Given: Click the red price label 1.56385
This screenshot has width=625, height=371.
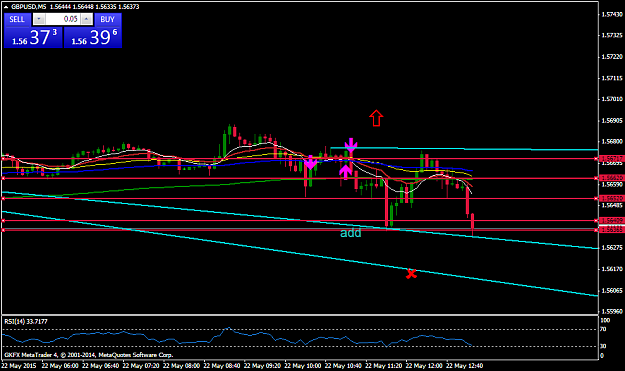Looking at the screenshot, I should (612, 230).
